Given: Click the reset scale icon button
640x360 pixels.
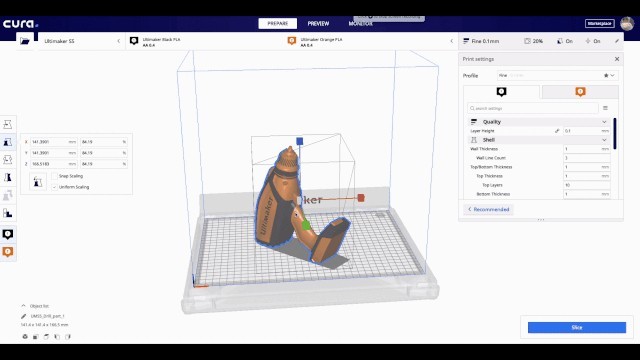Looking at the screenshot, I should point(38,181).
